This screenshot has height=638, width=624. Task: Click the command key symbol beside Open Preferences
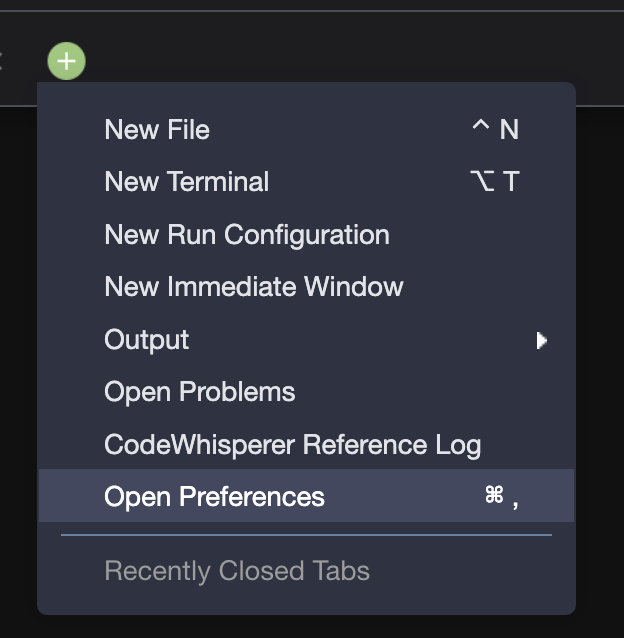pyautogui.click(x=494, y=494)
